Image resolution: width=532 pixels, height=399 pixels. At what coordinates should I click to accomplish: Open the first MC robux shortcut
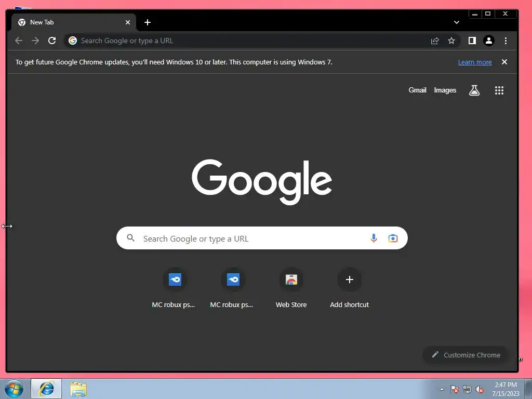pos(175,288)
